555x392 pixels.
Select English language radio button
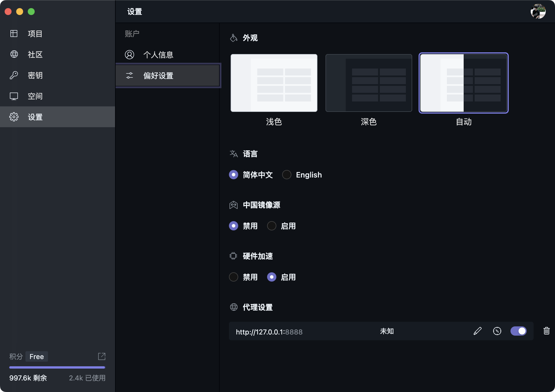(x=287, y=175)
